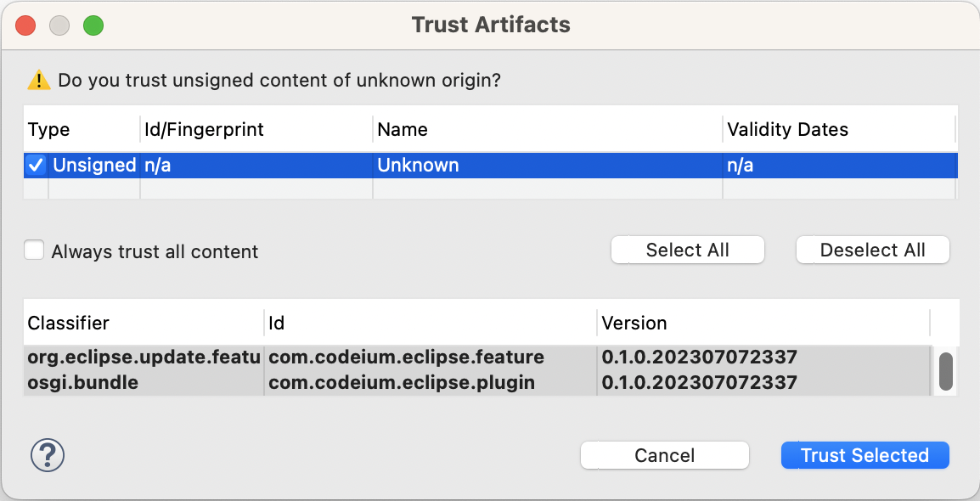980x501 pixels.
Task: Click the warning triangle icon
Action: tap(40, 80)
